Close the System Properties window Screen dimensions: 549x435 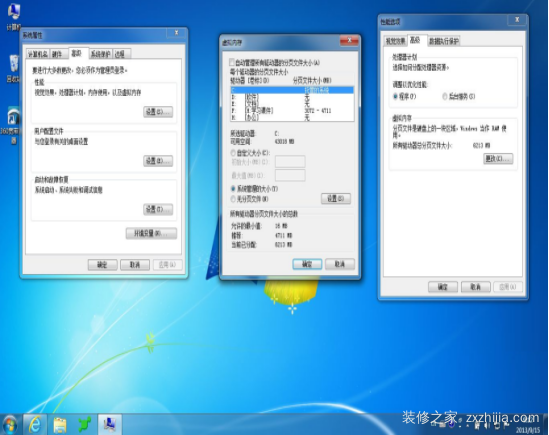[176, 33]
